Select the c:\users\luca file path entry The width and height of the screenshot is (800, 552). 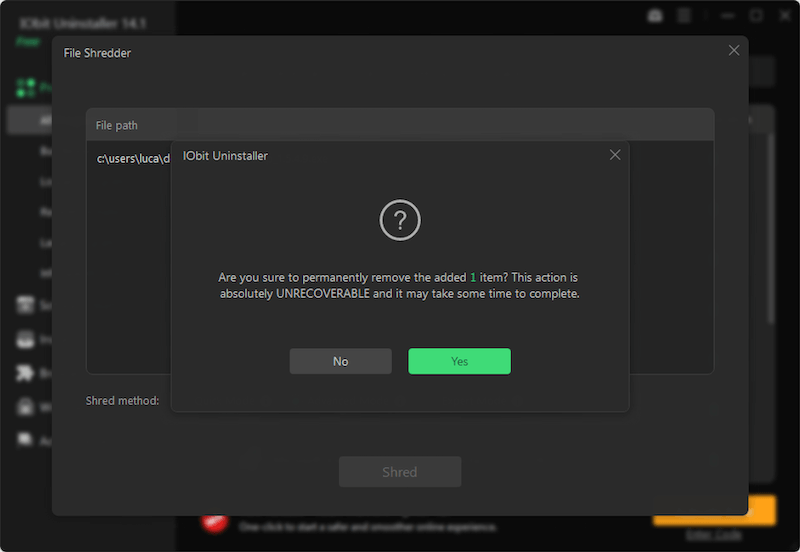133,159
